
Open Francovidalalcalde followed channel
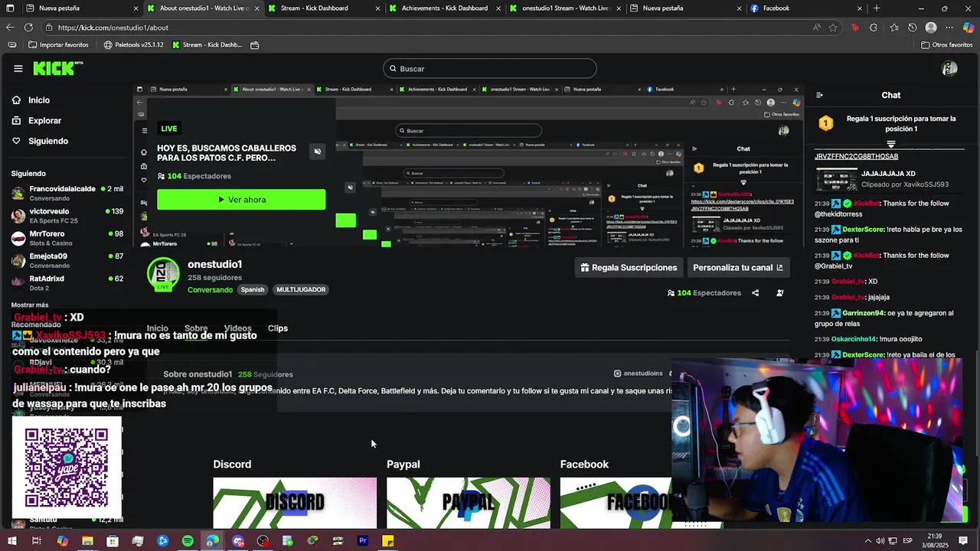[x=67, y=193]
